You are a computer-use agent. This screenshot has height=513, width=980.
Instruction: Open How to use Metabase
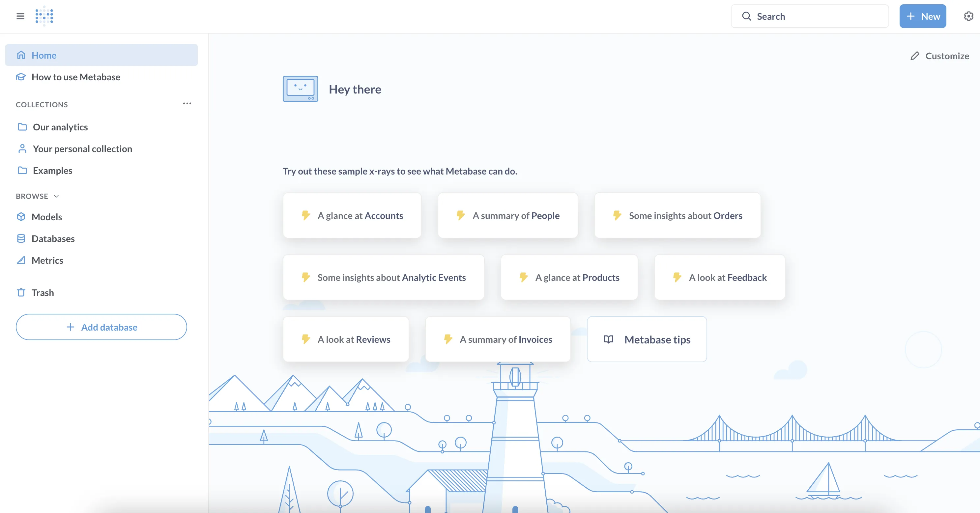click(x=75, y=77)
